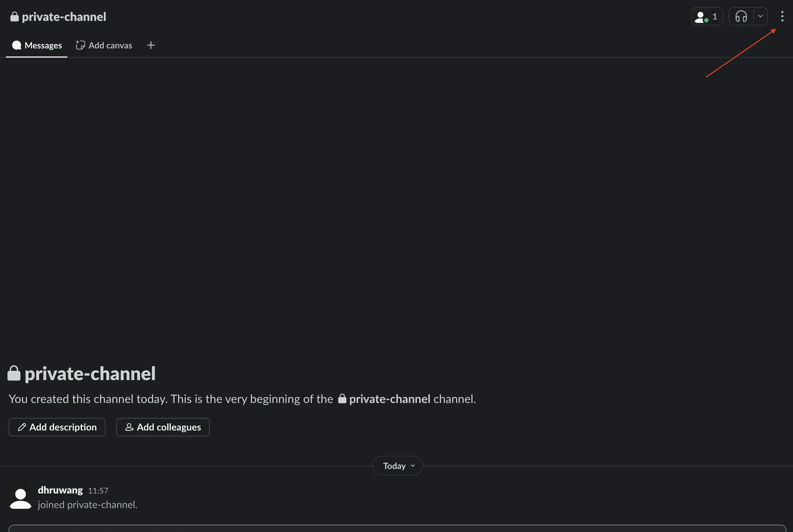Open dhruwang's profile from avatar
793x532 pixels.
(x=20, y=499)
